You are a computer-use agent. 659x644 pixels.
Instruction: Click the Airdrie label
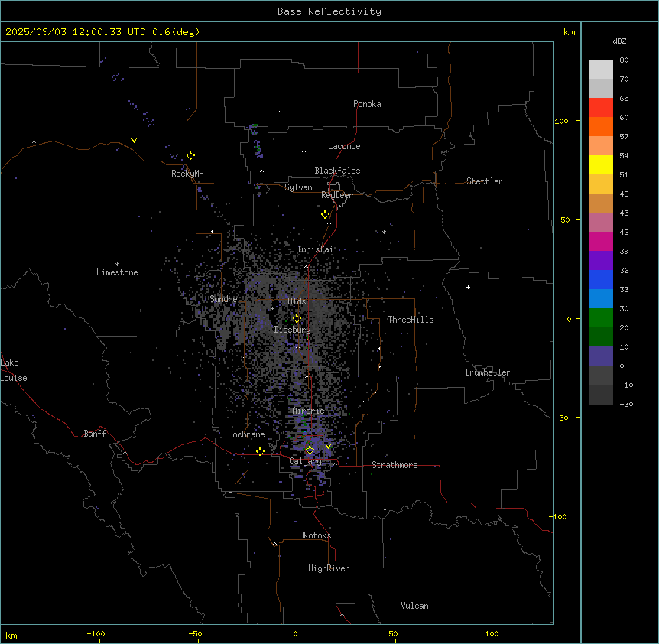click(309, 411)
